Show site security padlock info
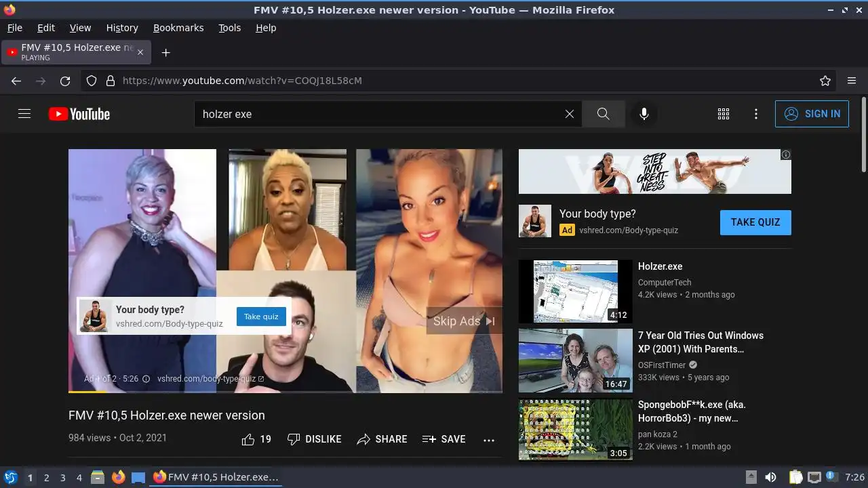 (111, 81)
